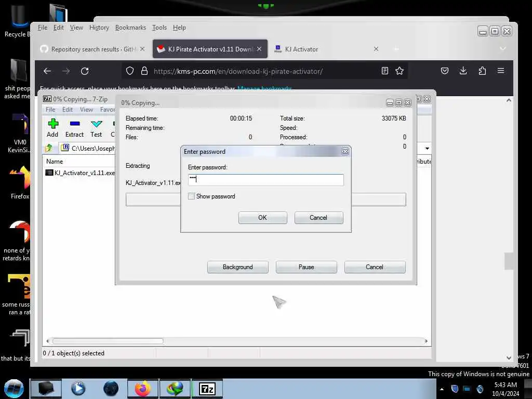
Task: Open Firefox from the taskbar
Action: pos(143,389)
